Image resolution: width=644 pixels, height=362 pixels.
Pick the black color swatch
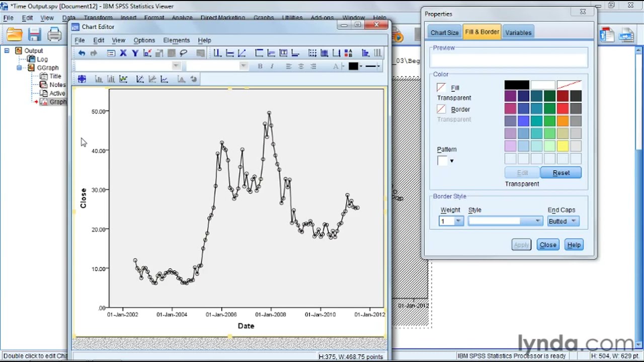pos(517,85)
